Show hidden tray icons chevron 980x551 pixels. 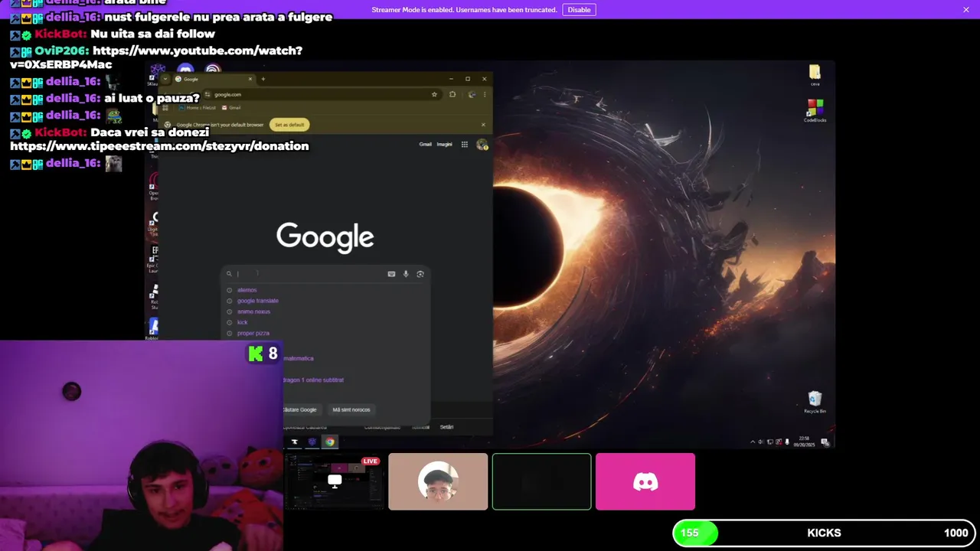[x=752, y=442]
